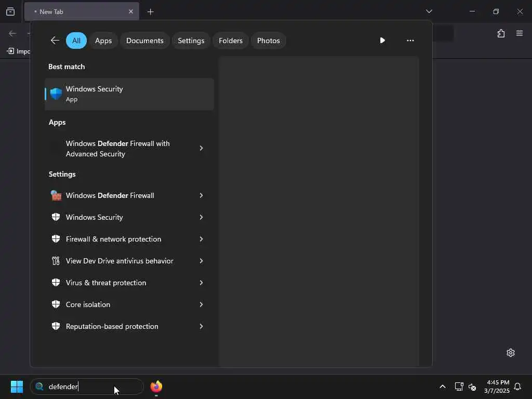Expand the Windows Security settings chevron
The width and height of the screenshot is (532, 399).
click(201, 217)
